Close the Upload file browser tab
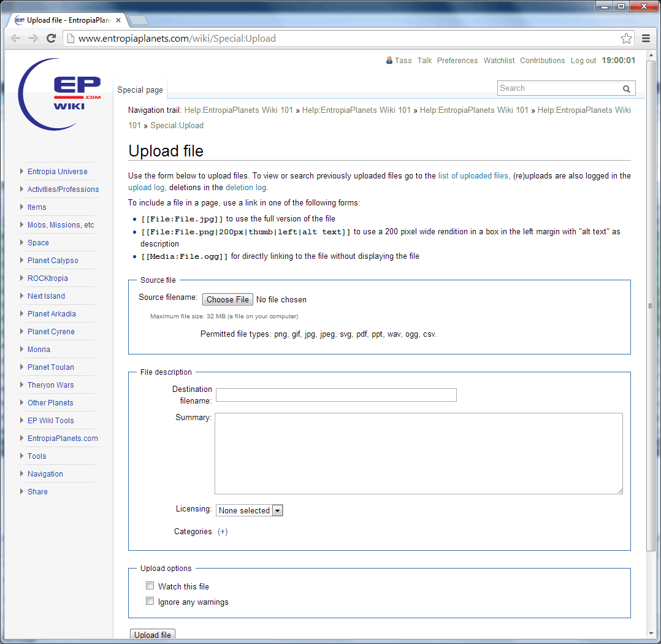 (118, 20)
